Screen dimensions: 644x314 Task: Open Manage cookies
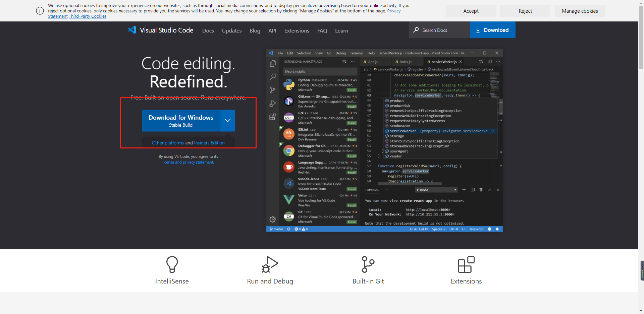580,11
